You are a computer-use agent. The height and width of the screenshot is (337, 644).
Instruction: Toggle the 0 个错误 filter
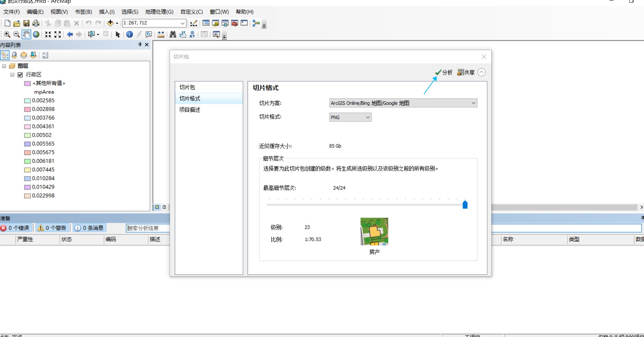tap(16, 228)
